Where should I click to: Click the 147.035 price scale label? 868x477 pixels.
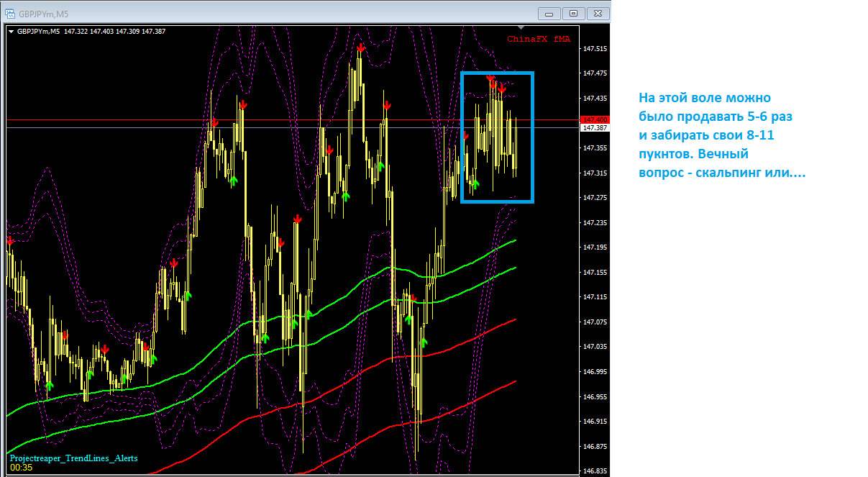pos(595,347)
